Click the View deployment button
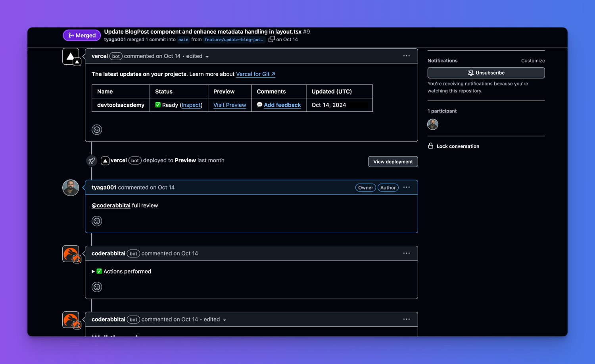Image resolution: width=595 pixels, height=364 pixels. [393, 162]
